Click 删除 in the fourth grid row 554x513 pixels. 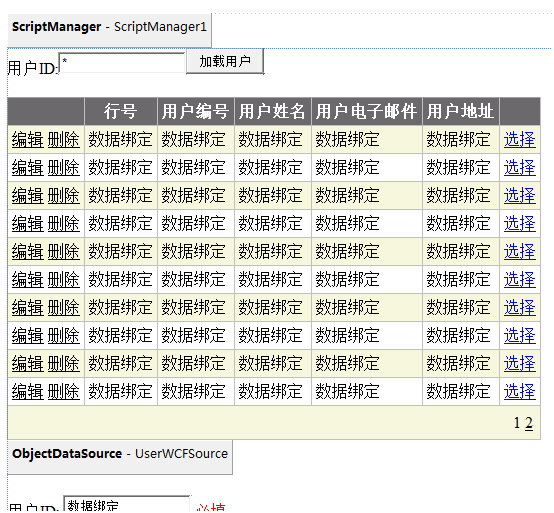(x=64, y=224)
